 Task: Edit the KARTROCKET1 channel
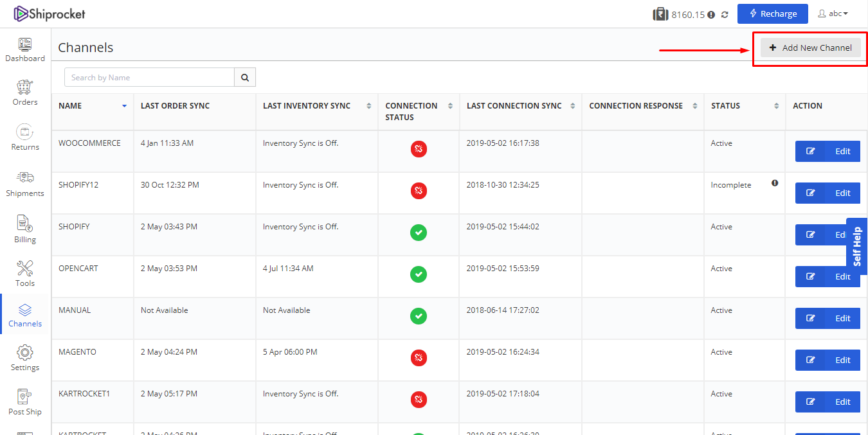coord(827,402)
